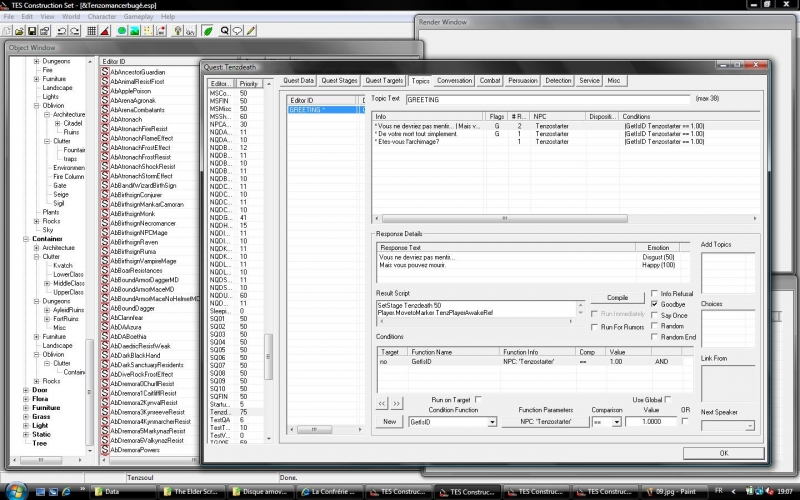
Task: Open the World menu
Action: [x=71, y=16]
